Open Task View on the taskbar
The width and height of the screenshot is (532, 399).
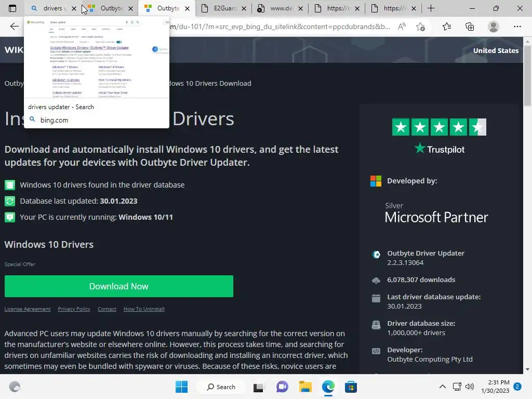click(258, 387)
